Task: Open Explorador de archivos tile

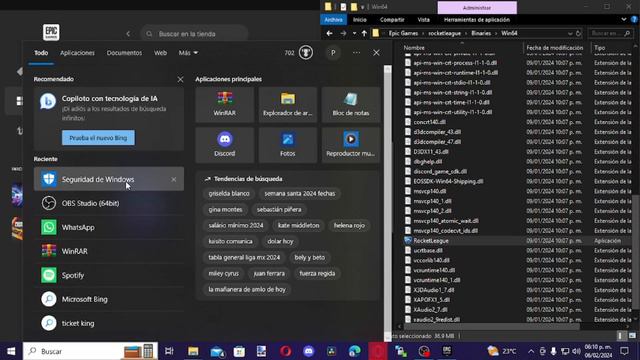Action: (x=288, y=104)
